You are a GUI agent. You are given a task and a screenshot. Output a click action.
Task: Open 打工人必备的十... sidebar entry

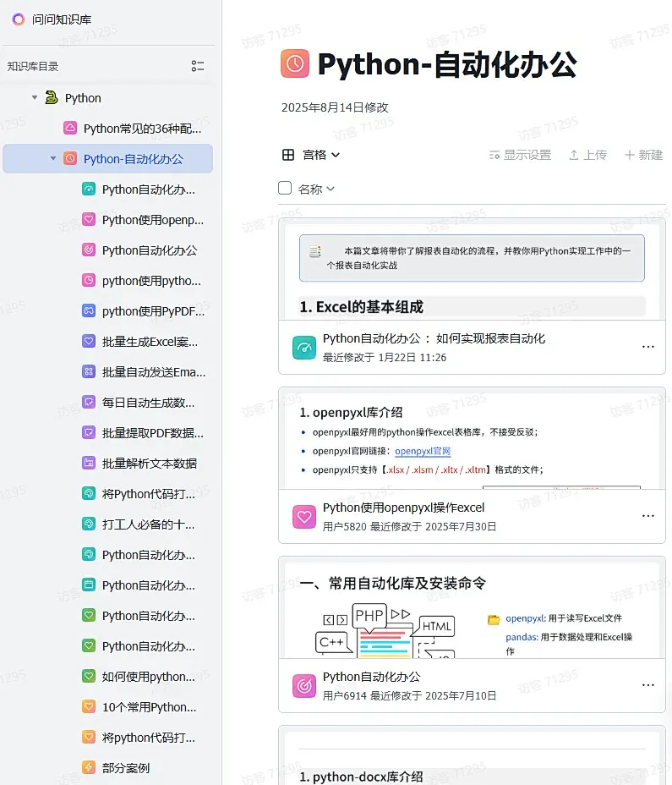click(148, 524)
